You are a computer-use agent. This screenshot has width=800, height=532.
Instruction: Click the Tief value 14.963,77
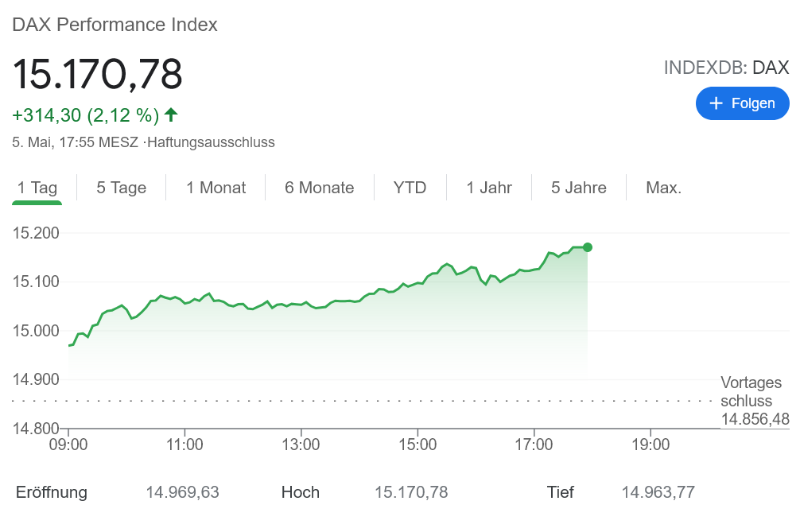coord(658,492)
